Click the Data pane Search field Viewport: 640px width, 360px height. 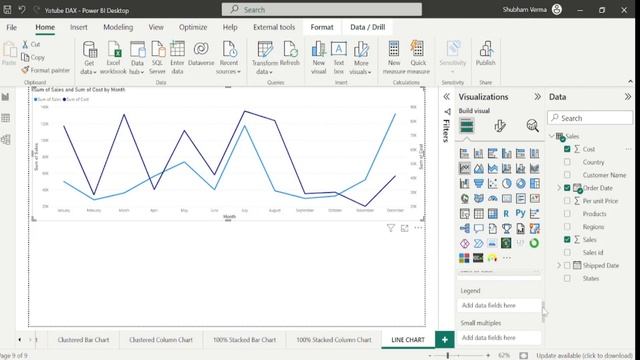pyautogui.click(x=590, y=118)
